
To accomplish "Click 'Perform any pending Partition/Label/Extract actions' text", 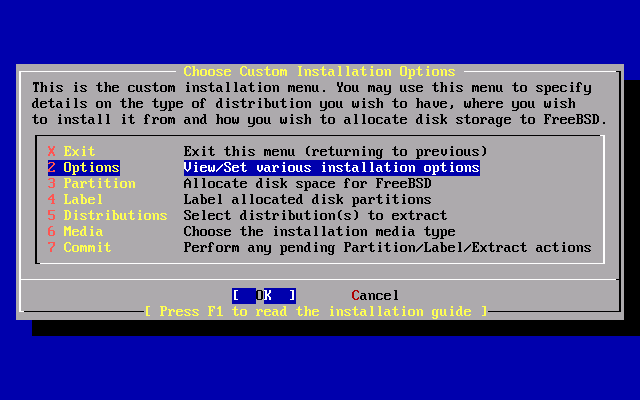I will coord(387,248).
